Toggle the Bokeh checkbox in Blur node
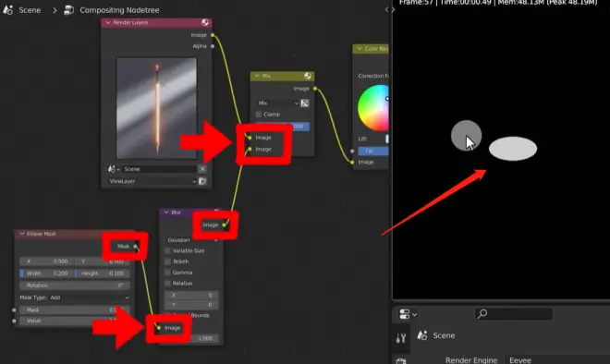 (168, 261)
